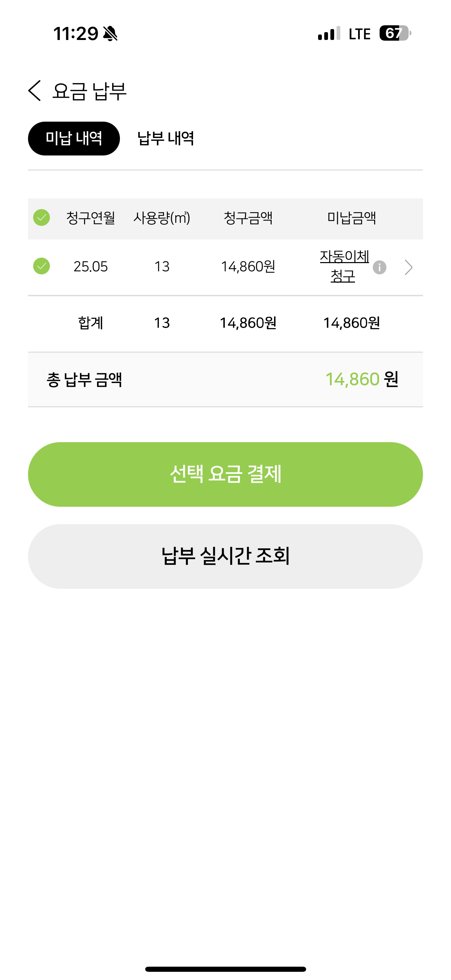Open the underlined 자동이체 청구 link
451x980 pixels.
point(344,266)
